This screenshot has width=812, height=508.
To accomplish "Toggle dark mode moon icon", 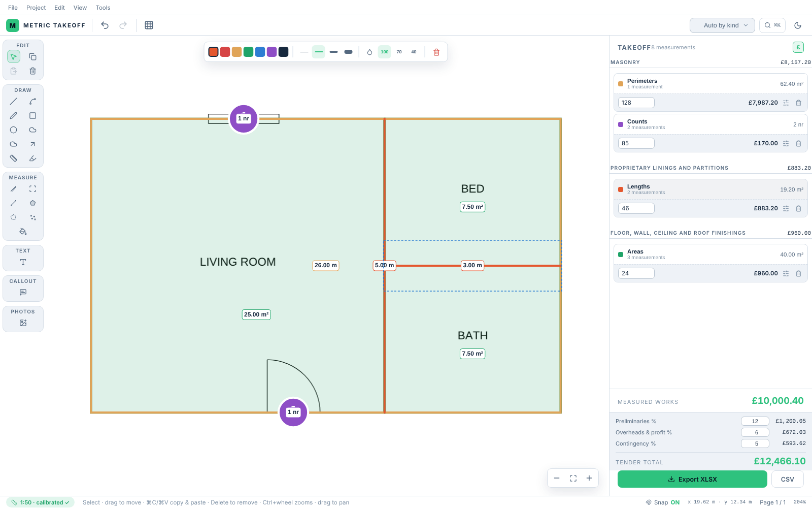I will [798, 25].
